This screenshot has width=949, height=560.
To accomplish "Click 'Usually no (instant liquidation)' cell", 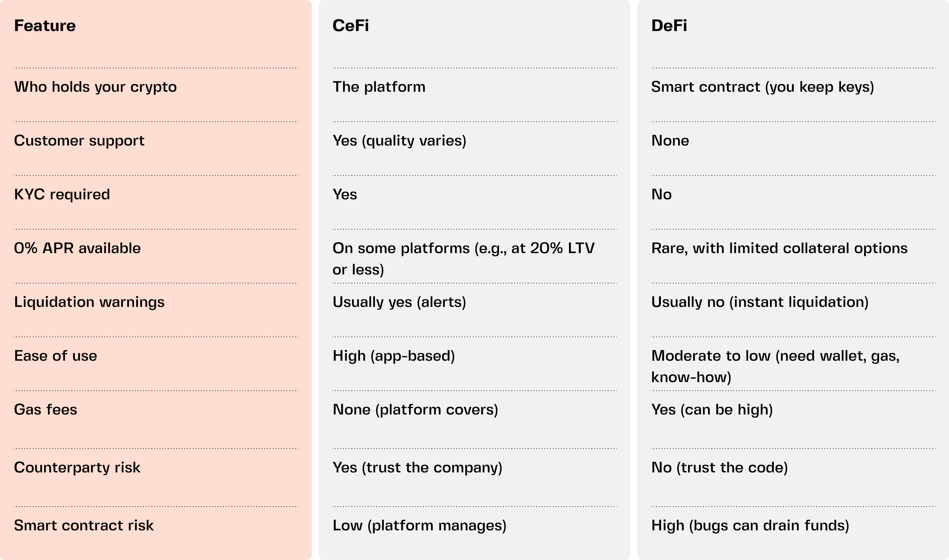I will (x=760, y=302).
